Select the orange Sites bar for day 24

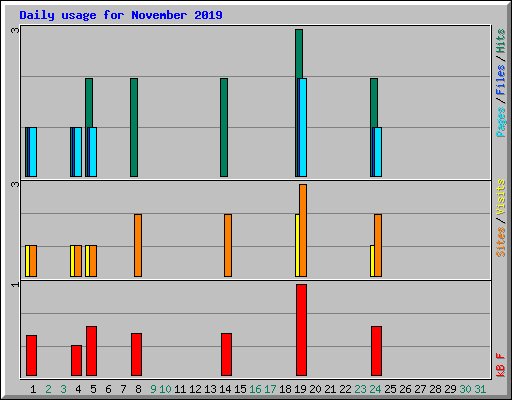pos(378,245)
